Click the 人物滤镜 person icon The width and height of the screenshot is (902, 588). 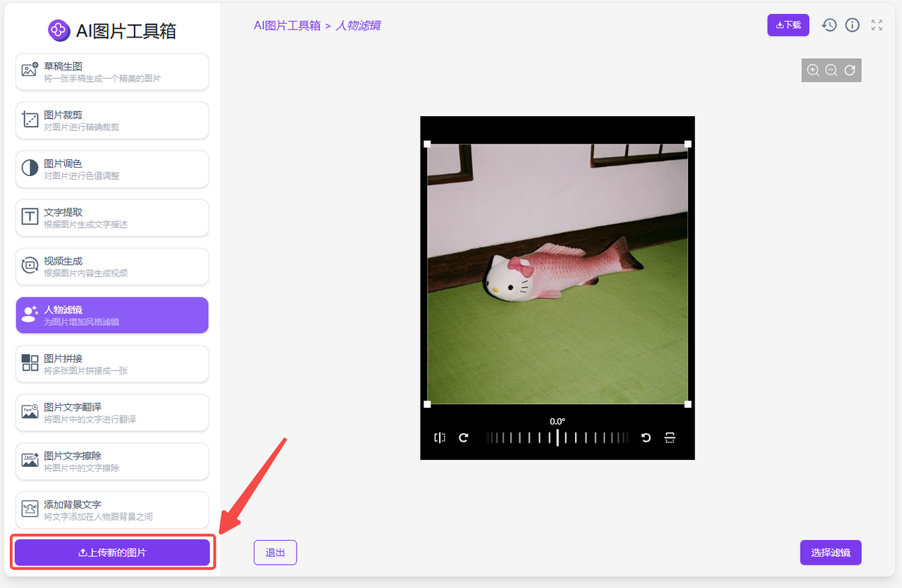coord(30,313)
